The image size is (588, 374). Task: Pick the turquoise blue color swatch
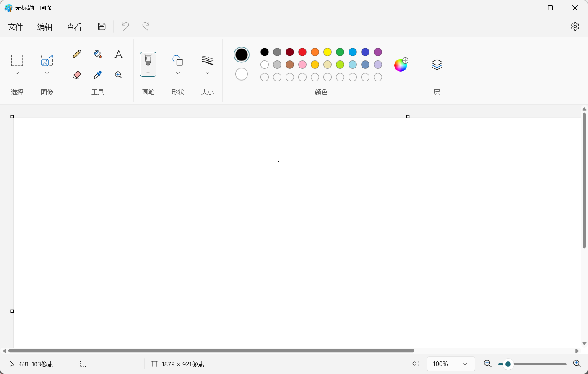(353, 52)
